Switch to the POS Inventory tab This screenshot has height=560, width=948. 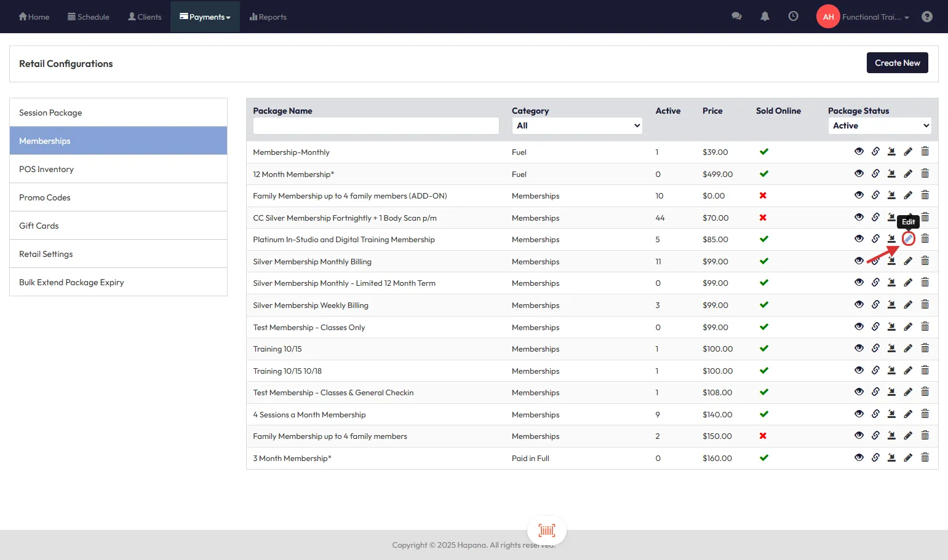(x=118, y=169)
